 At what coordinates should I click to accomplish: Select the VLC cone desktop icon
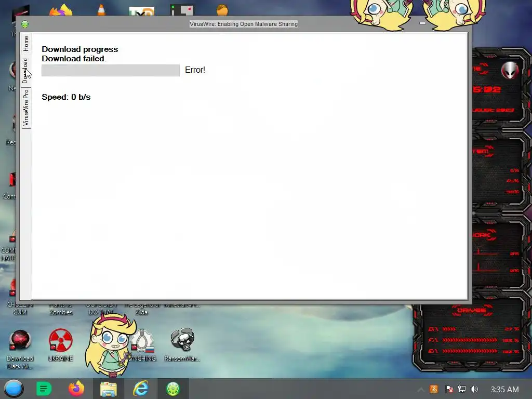(101, 10)
